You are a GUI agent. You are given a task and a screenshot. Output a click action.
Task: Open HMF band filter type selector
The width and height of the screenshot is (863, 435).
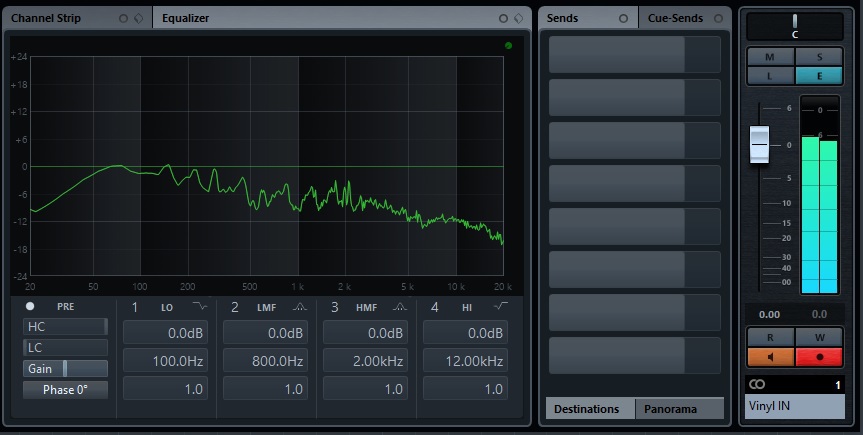(400, 307)
